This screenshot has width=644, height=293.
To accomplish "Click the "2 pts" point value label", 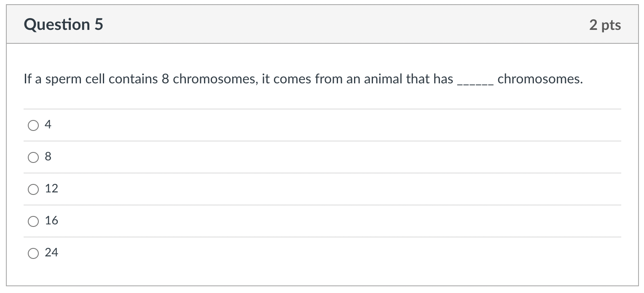I will pyautogui.click(x=605, y=25).
